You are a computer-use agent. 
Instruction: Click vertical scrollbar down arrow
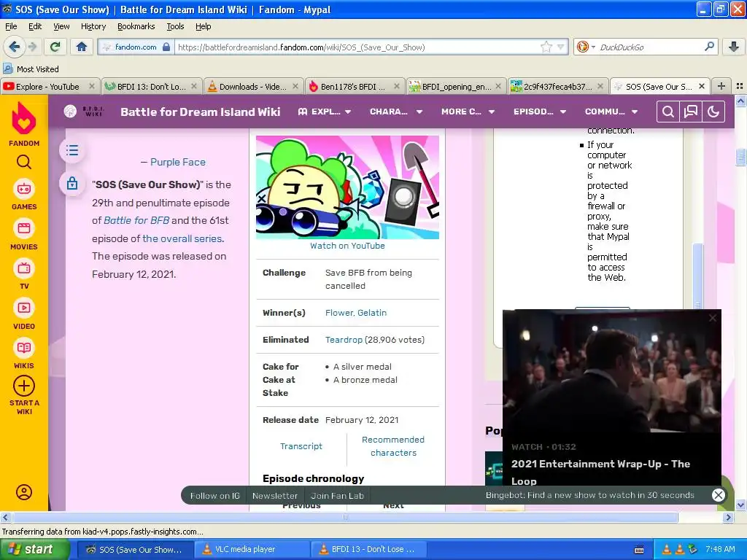(x=741, y=505)
